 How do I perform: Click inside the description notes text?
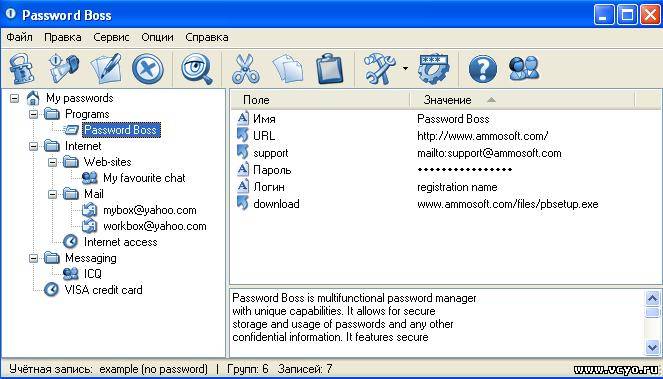coord(354,318)
